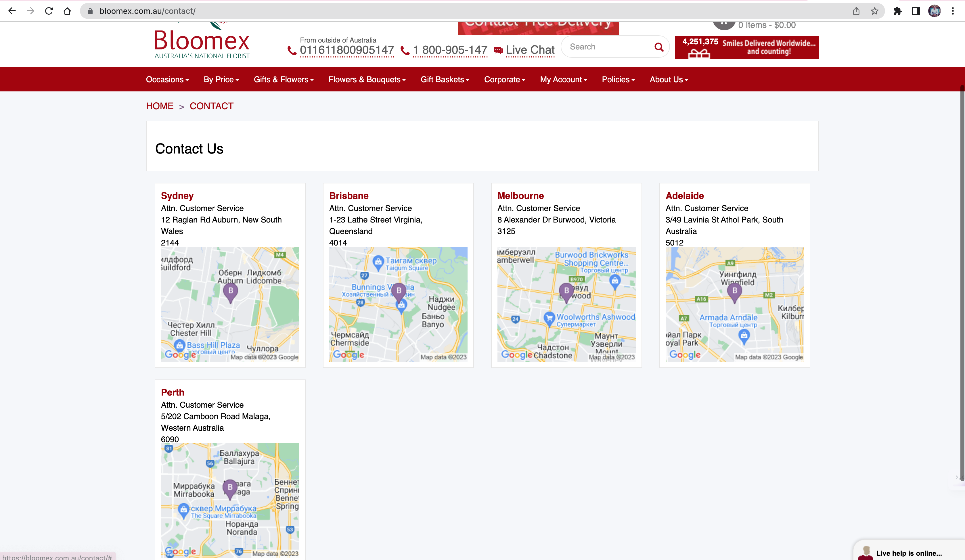Click The Square Mirrabooka marker

[x=184, y=511]
